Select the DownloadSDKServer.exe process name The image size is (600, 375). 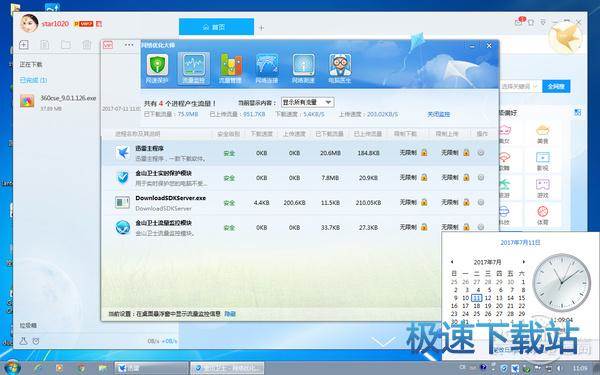(171, 198)
